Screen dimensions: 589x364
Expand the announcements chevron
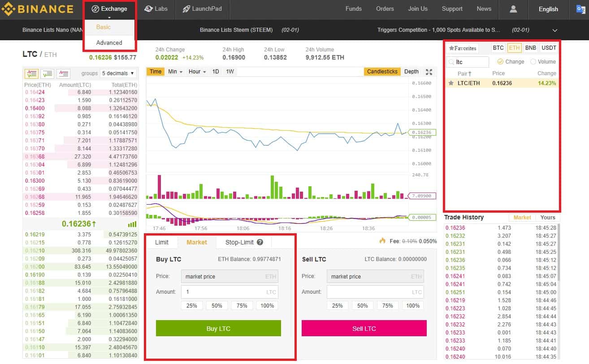pyautogui.click(x=555, y=30)
